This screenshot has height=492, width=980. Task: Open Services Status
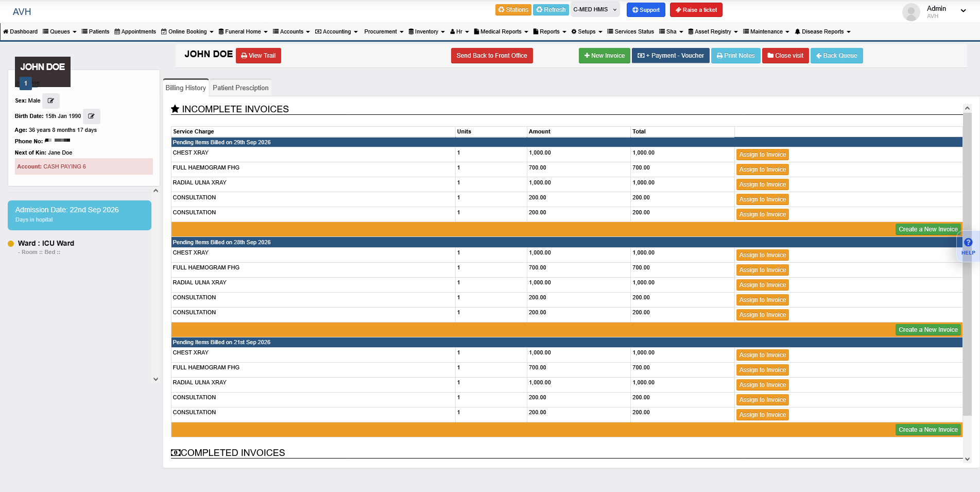(x=631, y=31)
